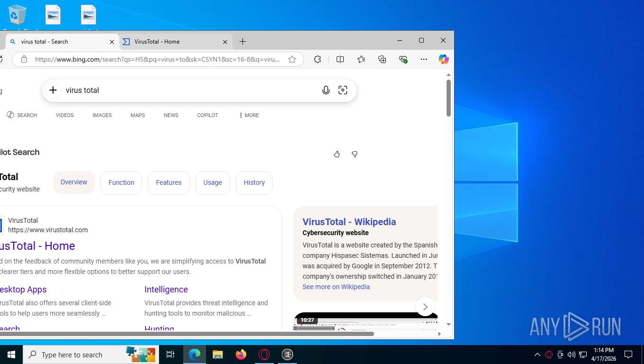Click the address bar URL field

tap(157, 59)
